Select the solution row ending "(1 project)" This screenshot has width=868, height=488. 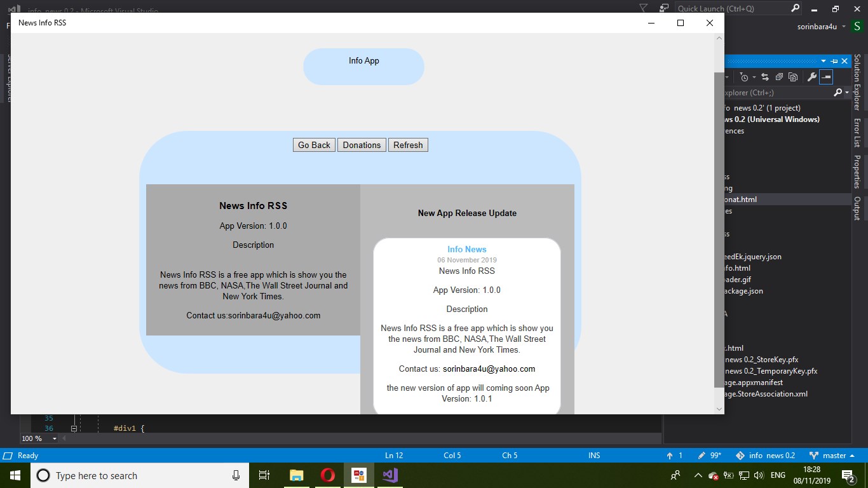coord(763,108)
